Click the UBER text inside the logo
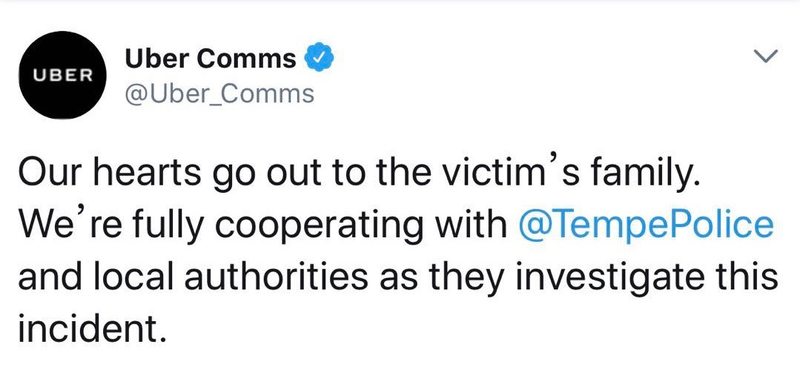 pos(63,75)
